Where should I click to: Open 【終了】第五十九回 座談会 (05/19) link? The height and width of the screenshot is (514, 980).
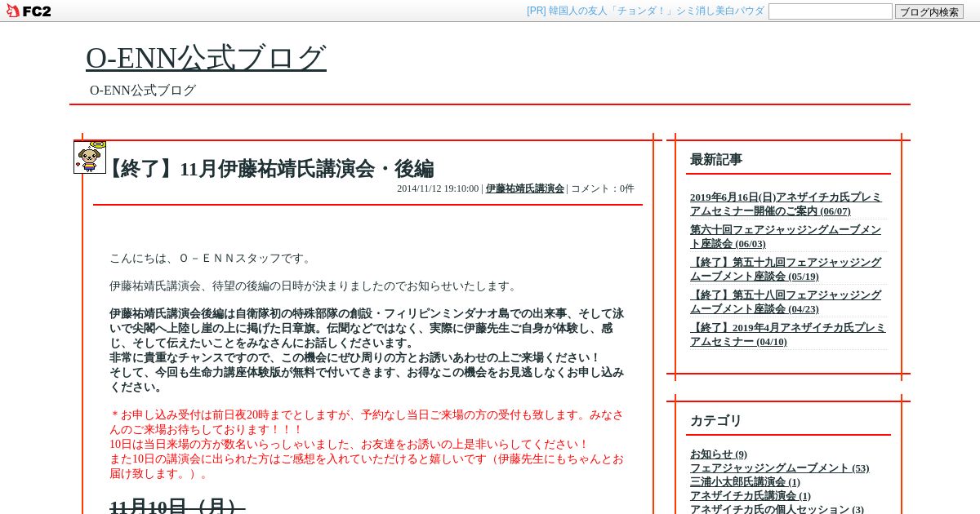(786, 269)
